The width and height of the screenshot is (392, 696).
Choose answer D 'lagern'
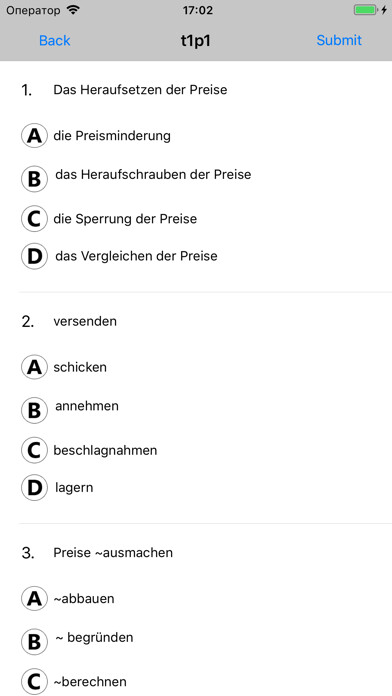point(34,488)
